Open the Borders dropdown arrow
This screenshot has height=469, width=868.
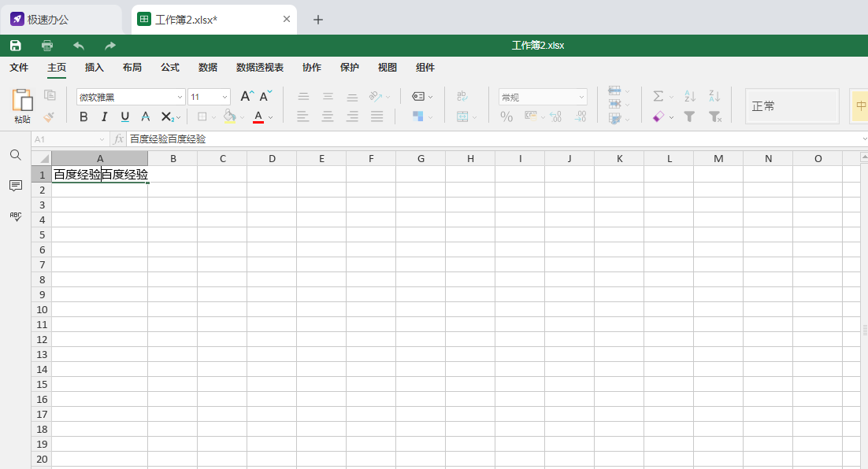point(213,118)
